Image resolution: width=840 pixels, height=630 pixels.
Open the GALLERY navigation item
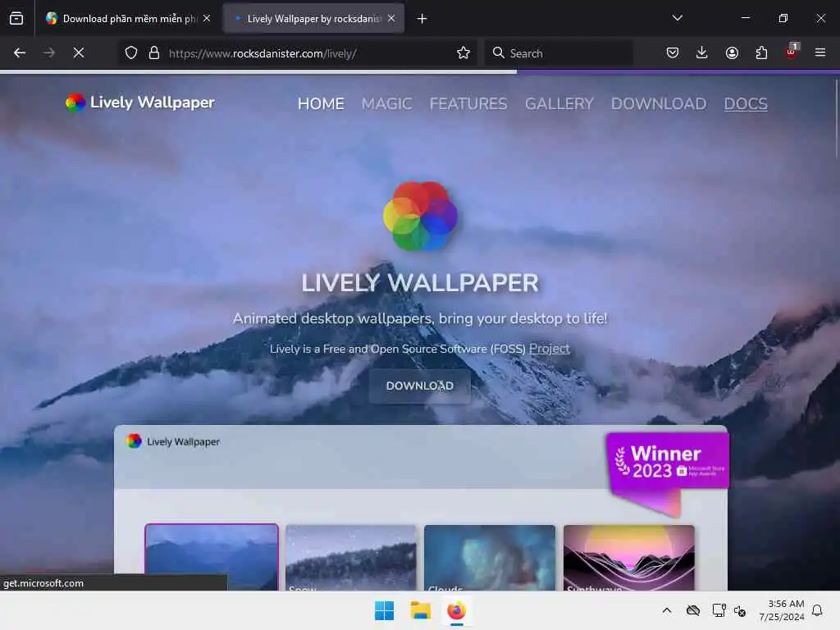tap(559, 104)
